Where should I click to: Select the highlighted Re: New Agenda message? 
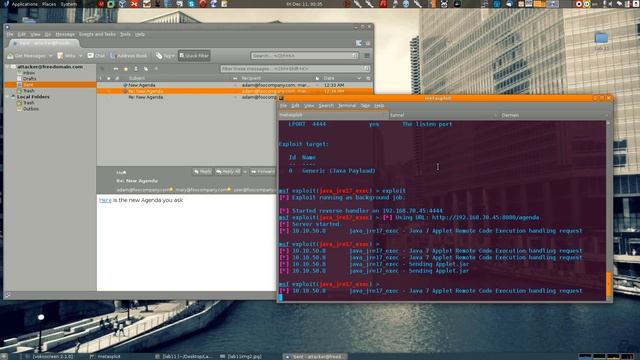coord(235,91)
